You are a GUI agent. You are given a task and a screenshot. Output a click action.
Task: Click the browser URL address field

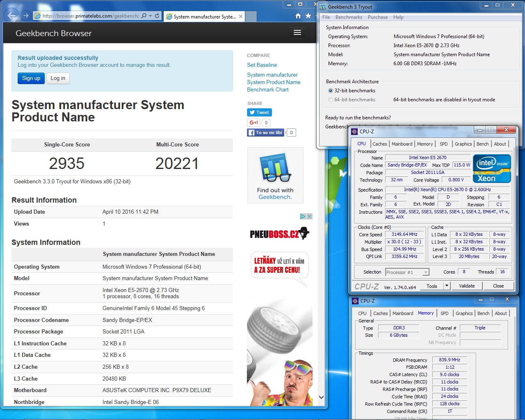tap(91, 16)
